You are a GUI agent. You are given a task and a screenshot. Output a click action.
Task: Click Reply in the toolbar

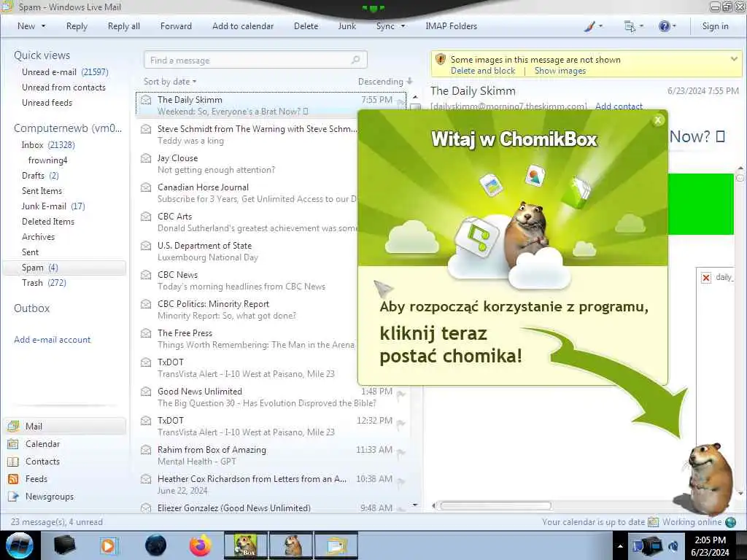click(77, 26)
